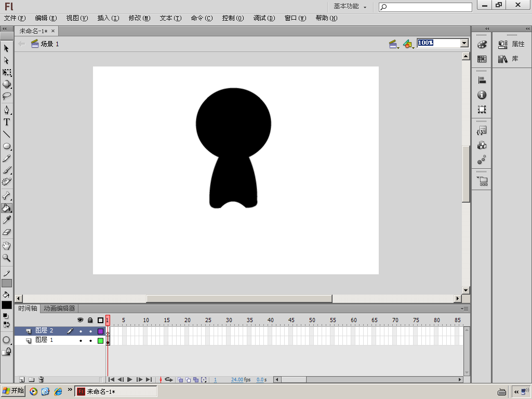Select the Pencil tool
532x399 pixels.
(7, 158)
